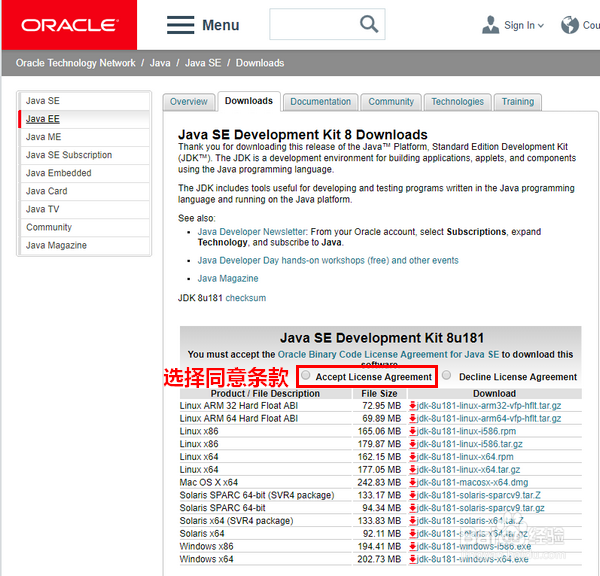Click download icon for Solaris x64 SVR4 package
Screen dimensions: 600x576
click(412, 521)
